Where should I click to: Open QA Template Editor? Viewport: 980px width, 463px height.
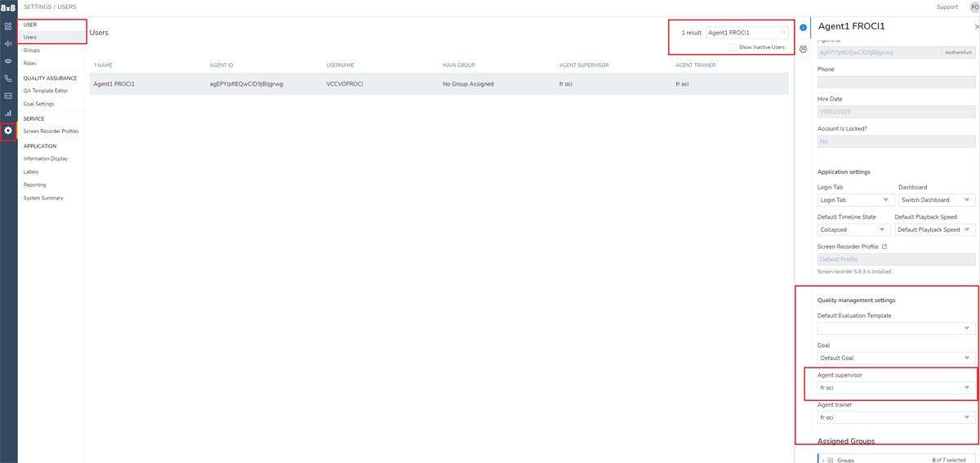46,91
